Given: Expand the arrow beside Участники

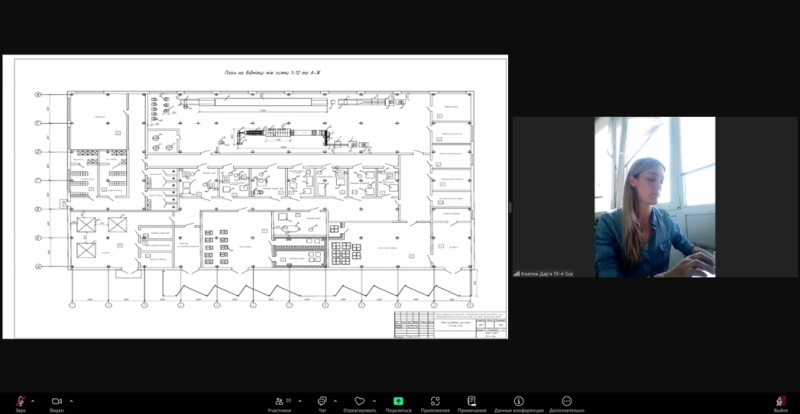Looking at the screenshot, I should tap(299, 401).
